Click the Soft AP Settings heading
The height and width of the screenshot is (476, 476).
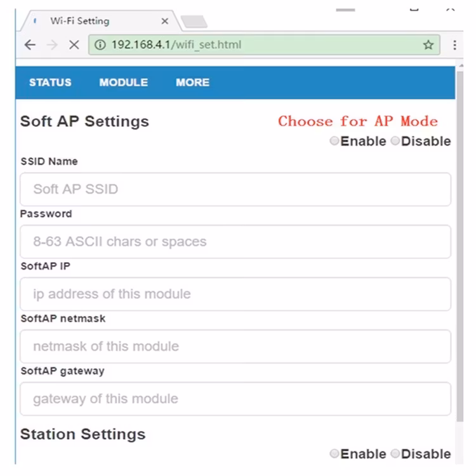pyautogui.click(x=84, y=122)
